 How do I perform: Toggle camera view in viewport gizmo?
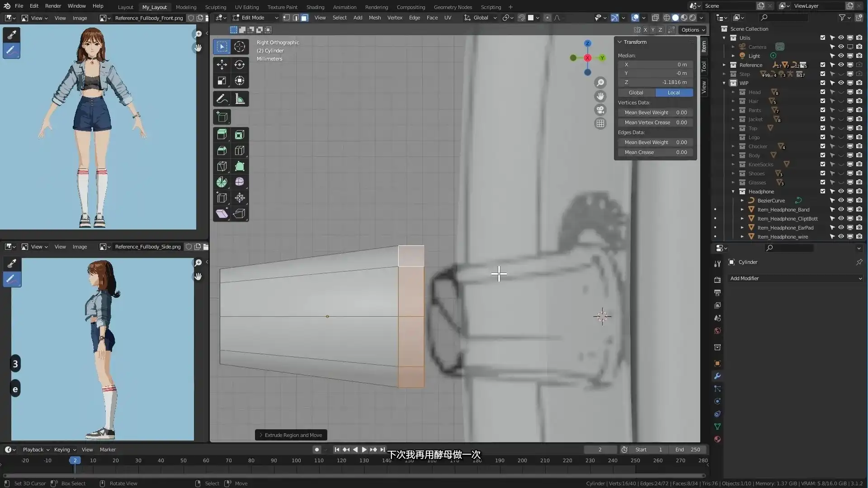600,110
